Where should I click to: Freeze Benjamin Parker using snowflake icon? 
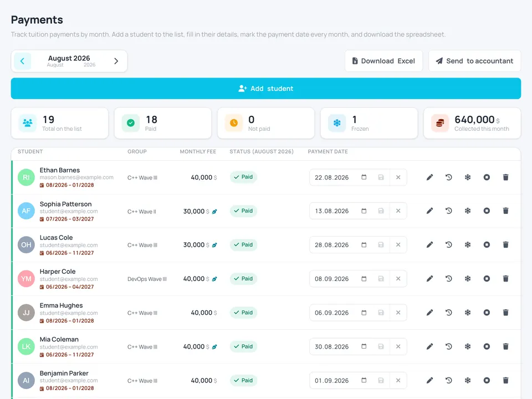(x=468, y=380)
